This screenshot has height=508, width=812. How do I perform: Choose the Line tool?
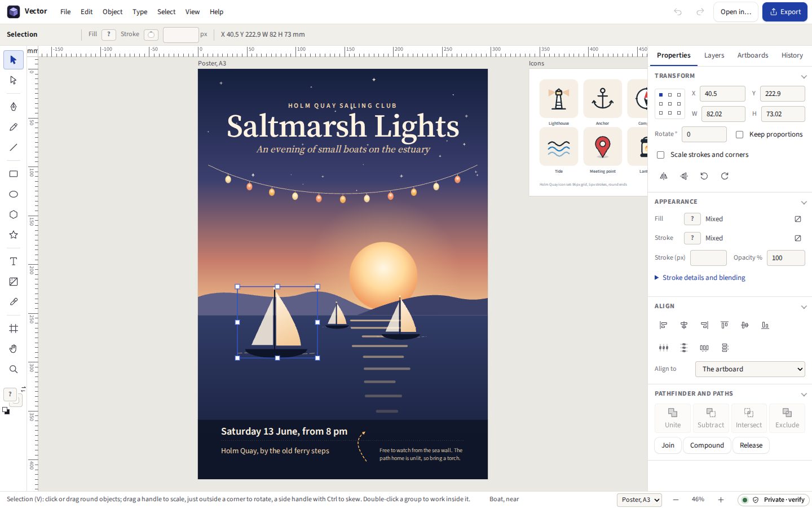14,147
